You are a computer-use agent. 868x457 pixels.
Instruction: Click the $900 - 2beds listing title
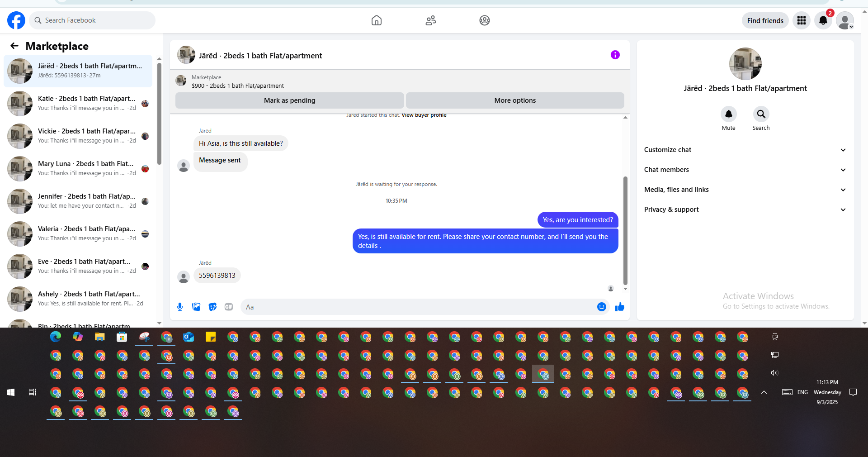tap(238, 86)
